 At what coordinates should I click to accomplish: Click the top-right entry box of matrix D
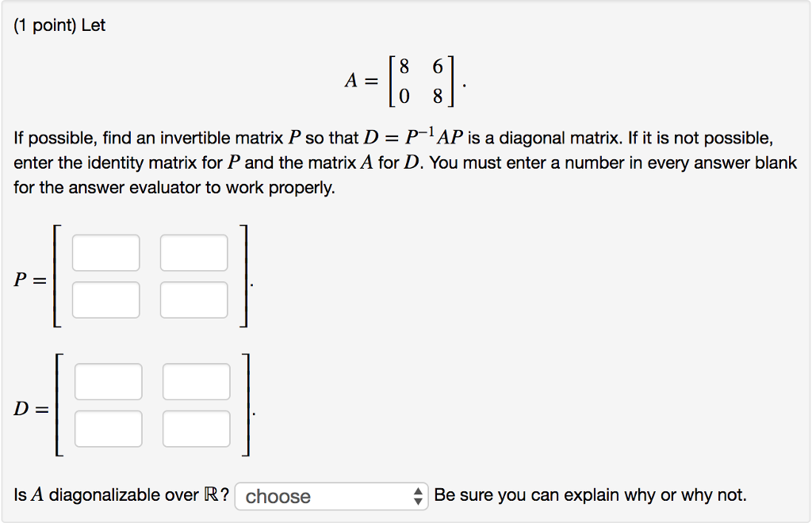coord(196,381)
